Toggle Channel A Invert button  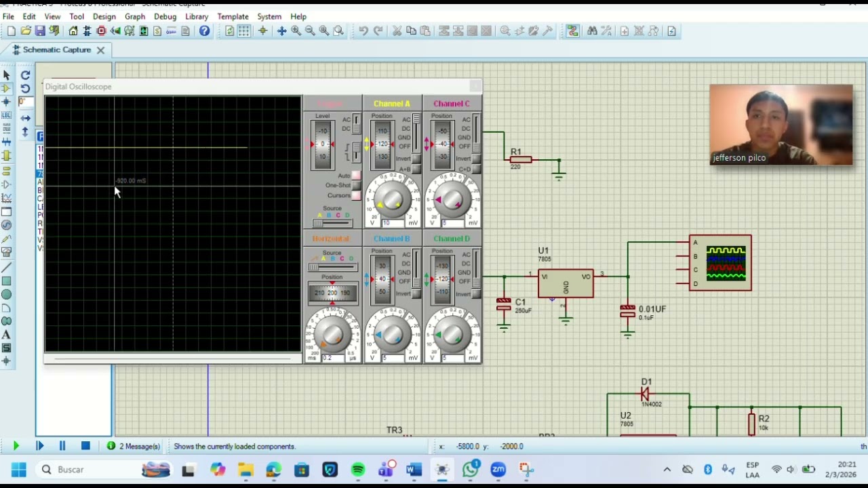coord(417,159)
